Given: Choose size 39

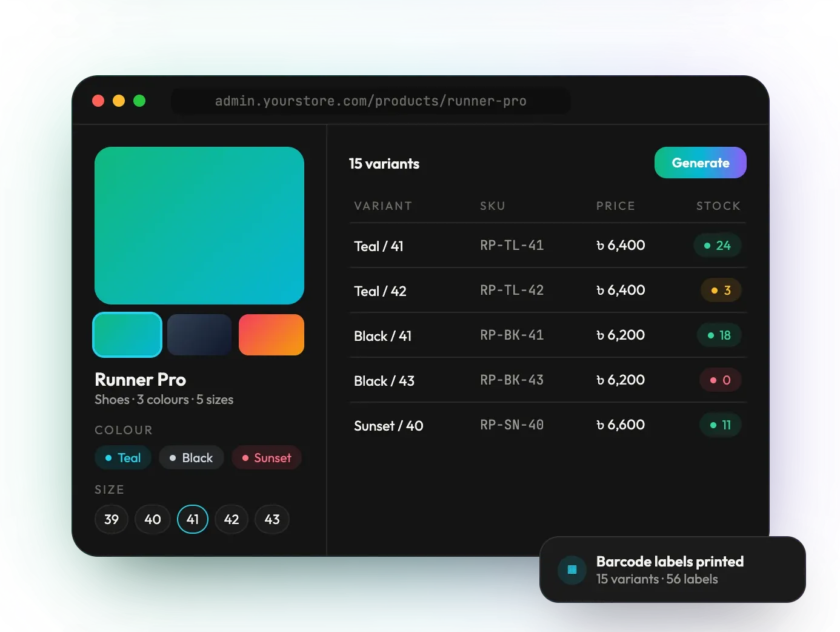Looking at the screenshot, I should [x=112, y=519].
